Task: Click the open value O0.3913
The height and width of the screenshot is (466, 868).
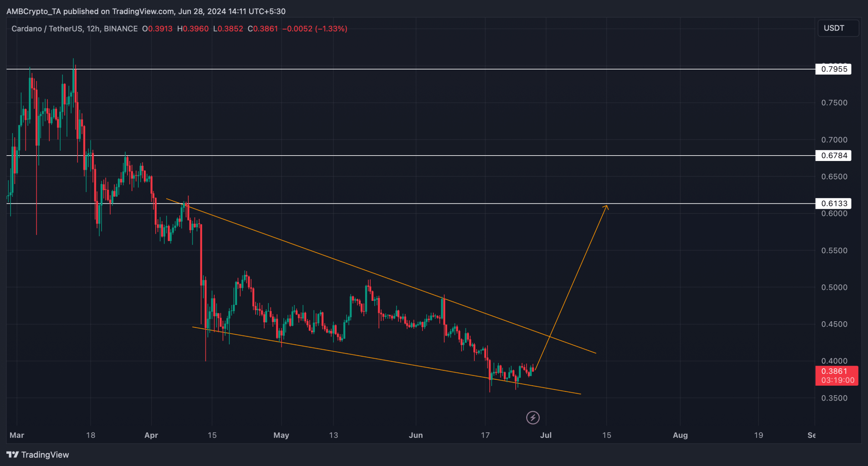Action: click(x=157, y=29)
